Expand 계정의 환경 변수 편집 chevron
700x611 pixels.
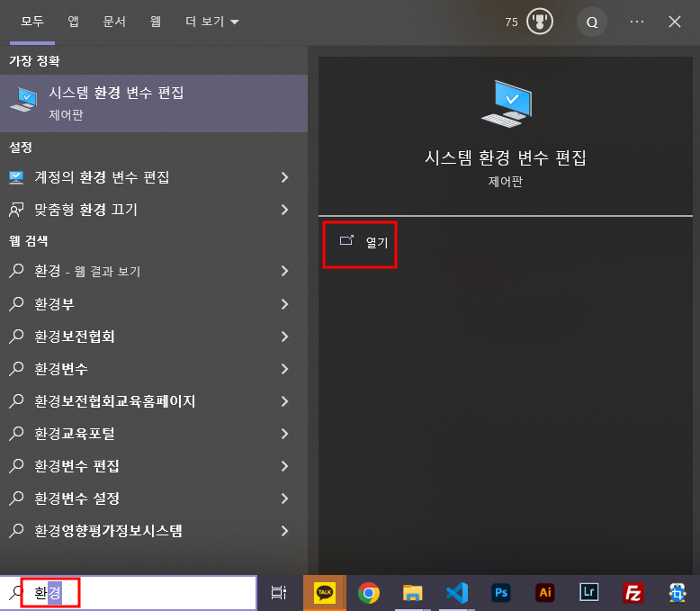[x=285, y=177]
